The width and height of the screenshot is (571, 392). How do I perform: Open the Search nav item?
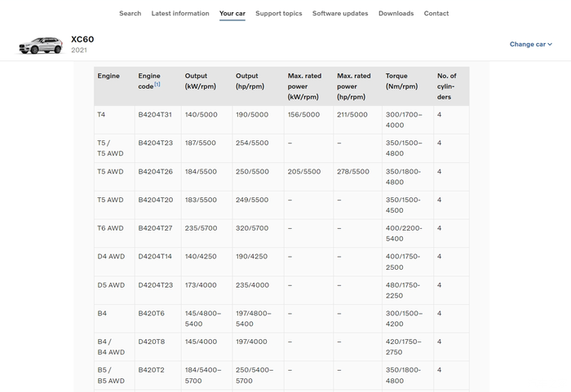tap(130, 14)
